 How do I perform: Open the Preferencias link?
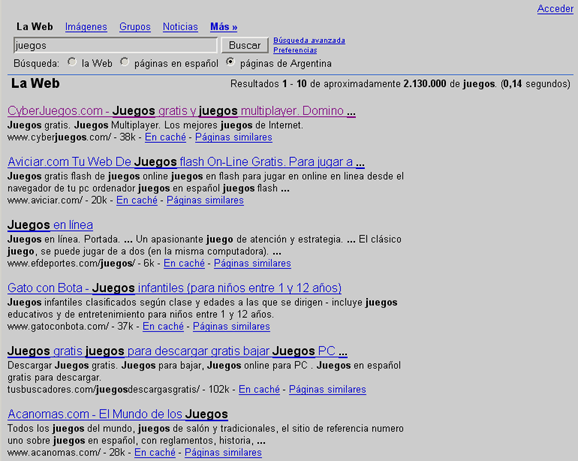[295, 50]
